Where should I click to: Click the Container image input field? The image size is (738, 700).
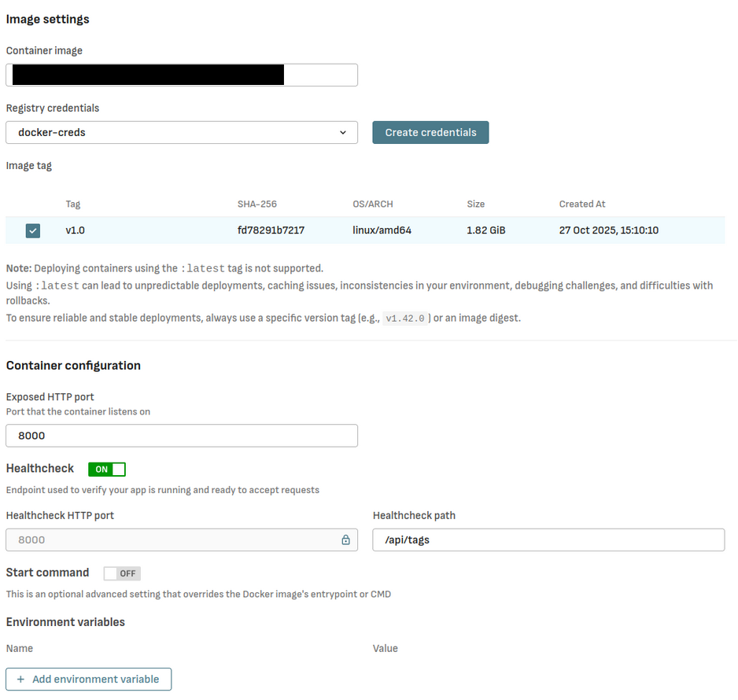[181, 76]
